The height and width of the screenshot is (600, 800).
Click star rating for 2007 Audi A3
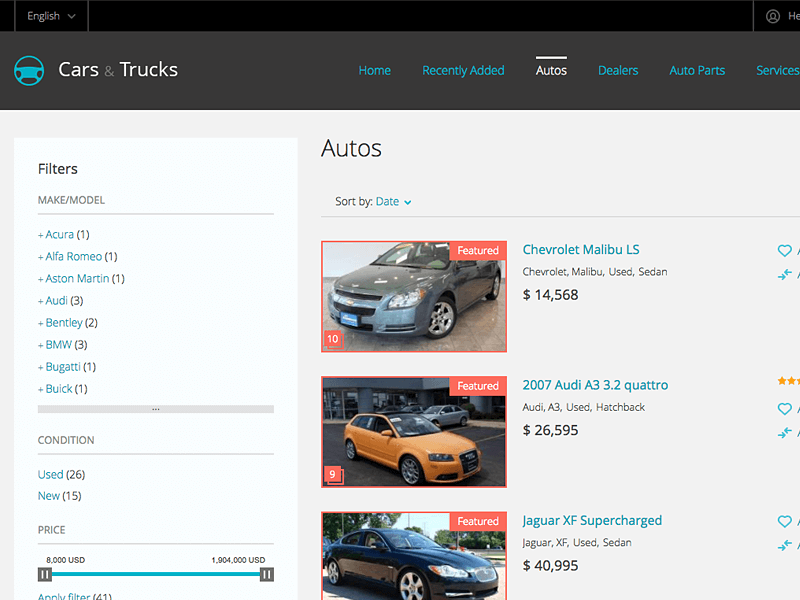pos(788,381)
